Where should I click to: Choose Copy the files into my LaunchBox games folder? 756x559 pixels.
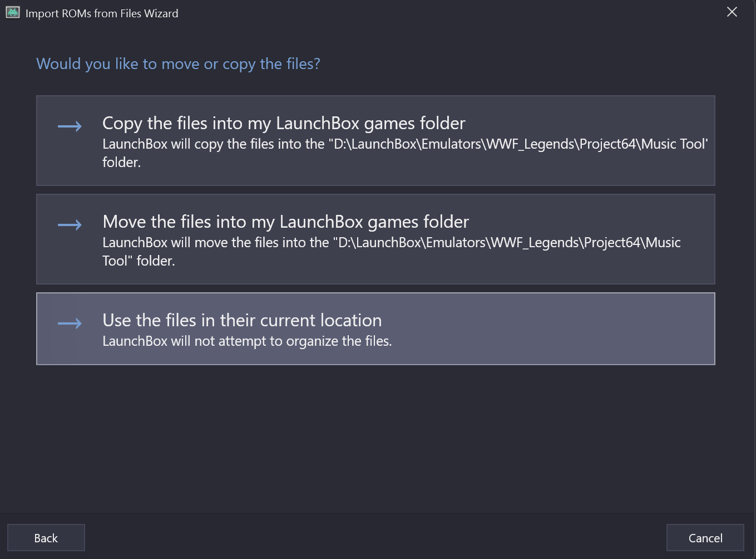pyautogui.click(x=375, y=140)
